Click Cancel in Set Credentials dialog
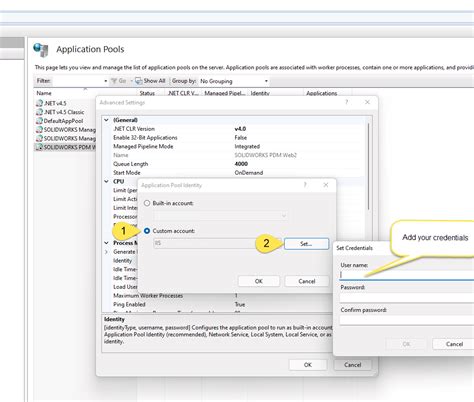Viewport: 474px width, 402px height. tap(454, 344)
